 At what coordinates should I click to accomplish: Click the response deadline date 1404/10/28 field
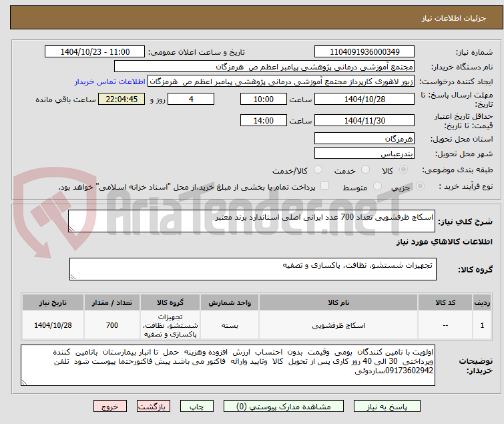click(364, 99)
